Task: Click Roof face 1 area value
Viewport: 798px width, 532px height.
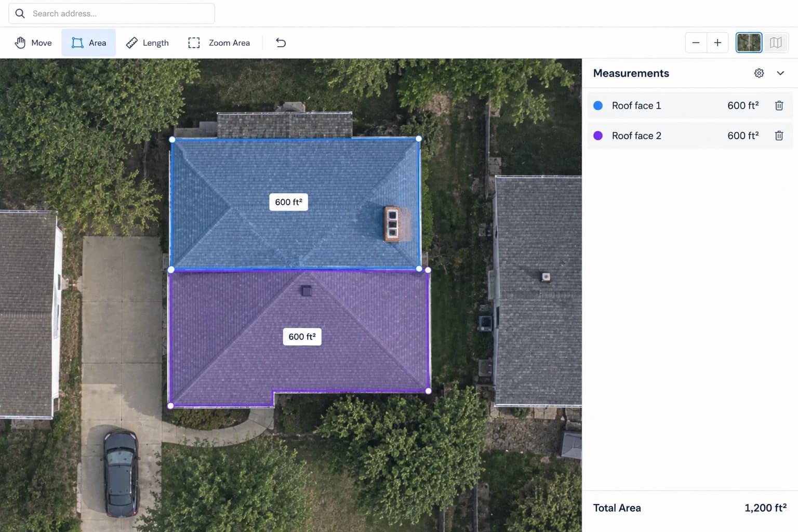Action: click(x=743, y=105)
